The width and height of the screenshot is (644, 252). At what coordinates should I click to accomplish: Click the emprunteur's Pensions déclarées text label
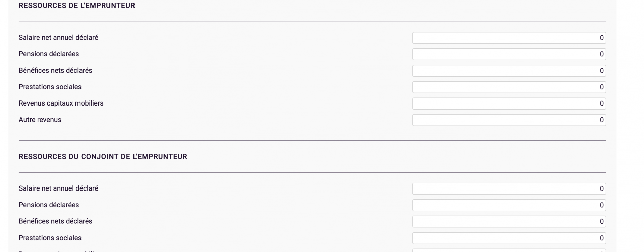click(x=49, y=54)
